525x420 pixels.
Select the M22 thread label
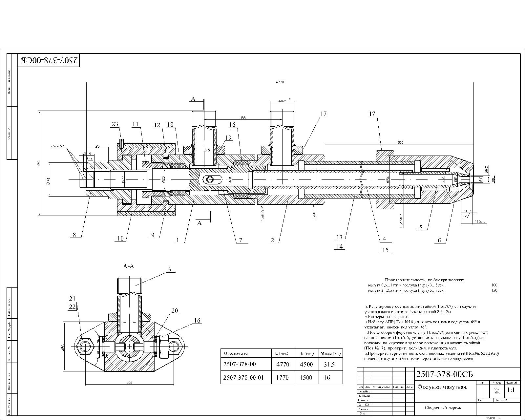coord(123,179)
